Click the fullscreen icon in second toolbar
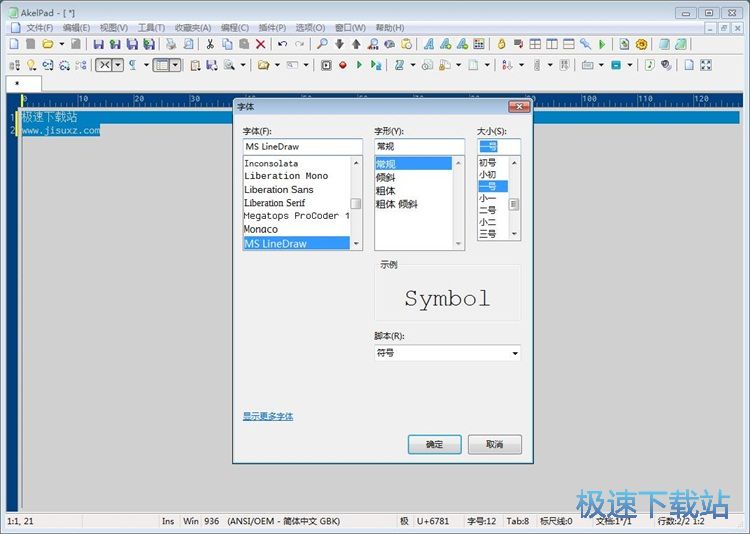Viewport: 750px width, 534px height. pyautogui.click(x=706, y=65)
